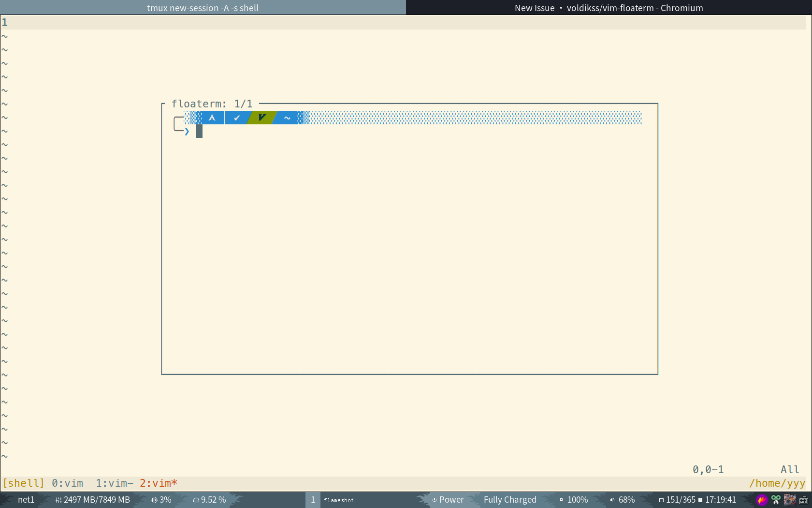
Task: Click the Fully Charged label
Action: click(510, 500)
